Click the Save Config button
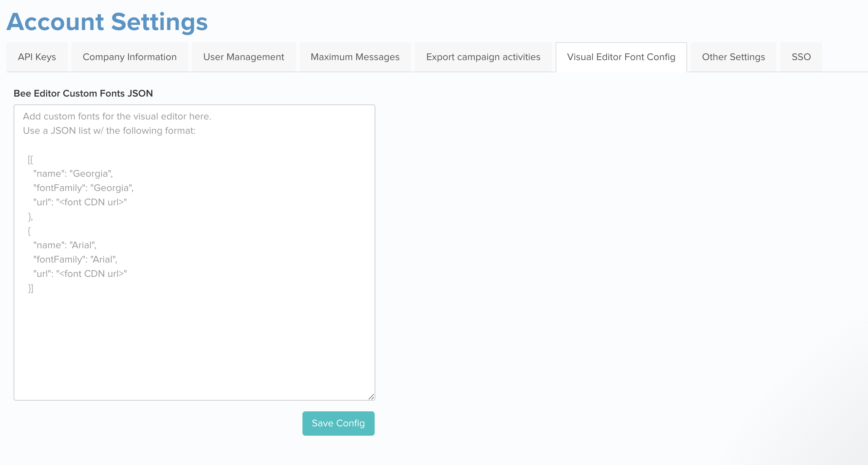Image resolution: width=868 pixels, height=465 pixels. pyautogui.click(x=339, y=424)
